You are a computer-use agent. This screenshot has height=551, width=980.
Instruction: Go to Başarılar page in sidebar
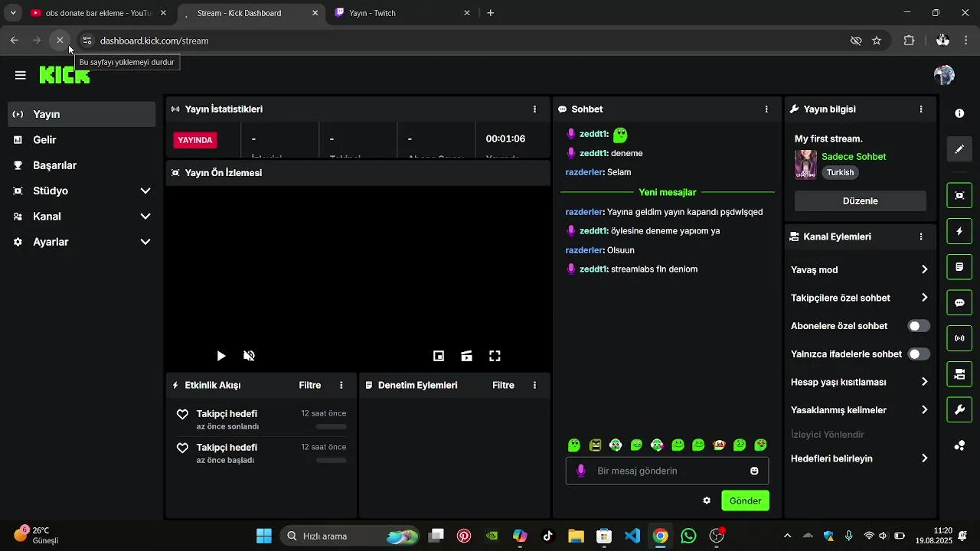pos(82,165)
